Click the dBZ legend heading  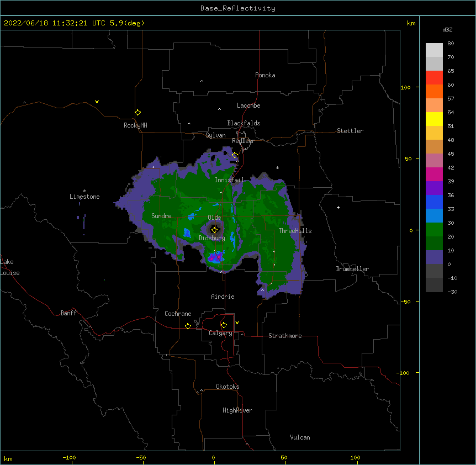[x=447, y=29]
